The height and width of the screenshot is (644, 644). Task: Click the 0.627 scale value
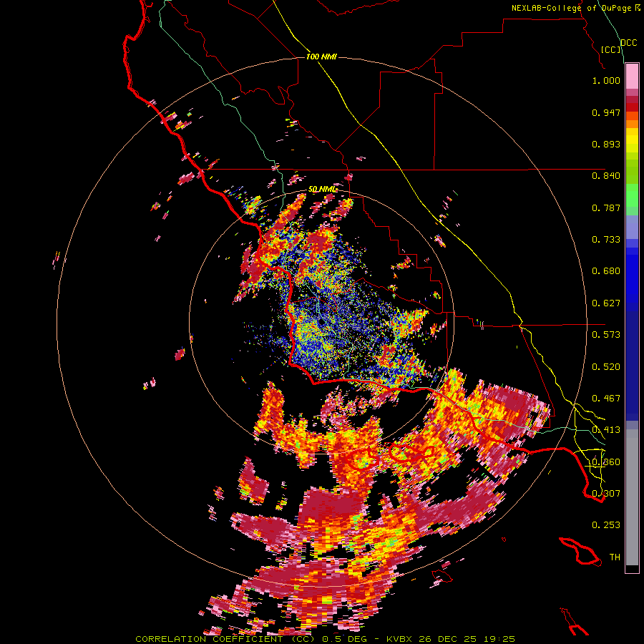point(606,303)
